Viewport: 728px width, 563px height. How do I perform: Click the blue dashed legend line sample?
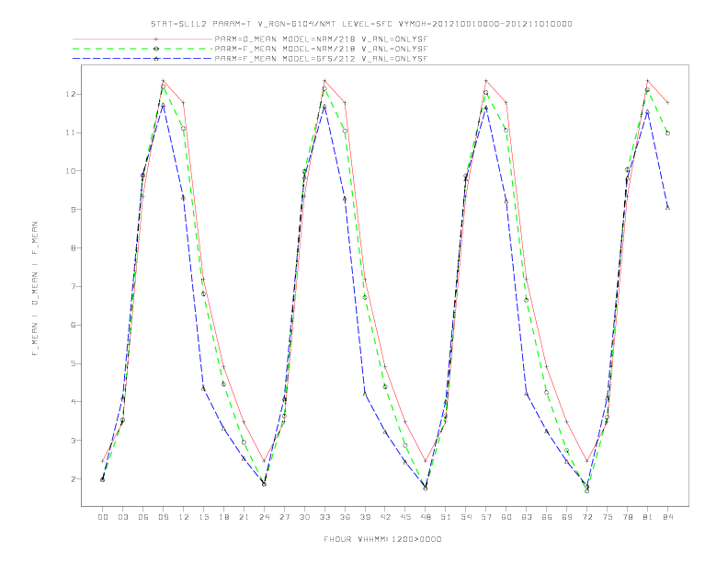(142, 59)
